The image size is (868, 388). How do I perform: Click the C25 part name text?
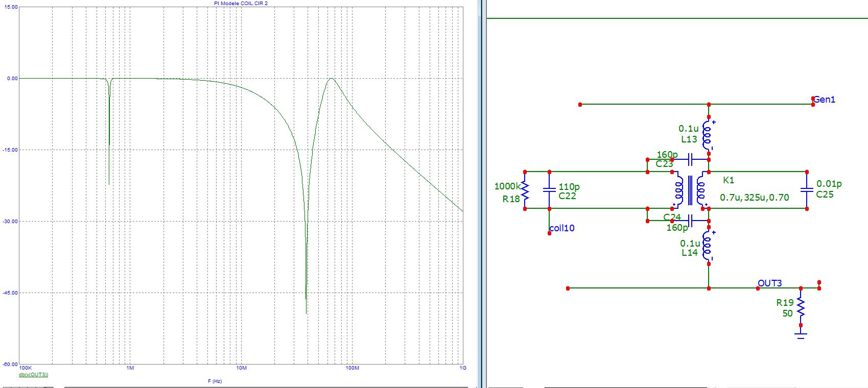click(x=825, y=195)
